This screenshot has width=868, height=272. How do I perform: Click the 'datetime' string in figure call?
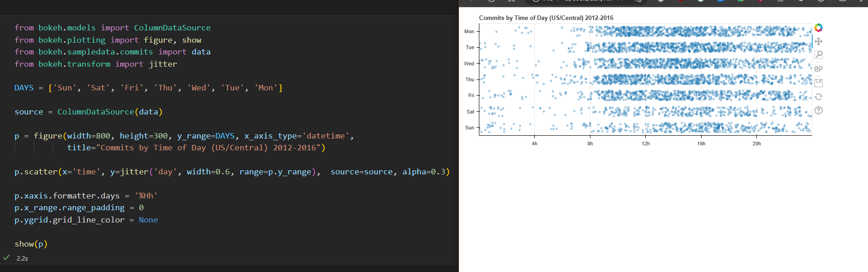pyautogui.click(x=326, y=136)
